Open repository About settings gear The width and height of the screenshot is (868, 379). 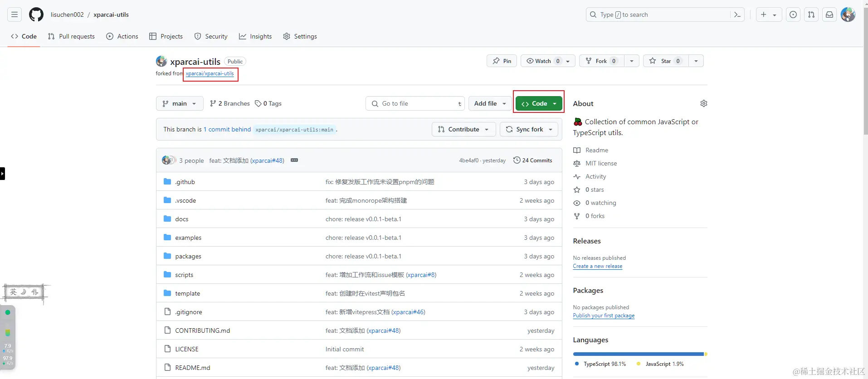pyautogui.click(x=703, y=103)
